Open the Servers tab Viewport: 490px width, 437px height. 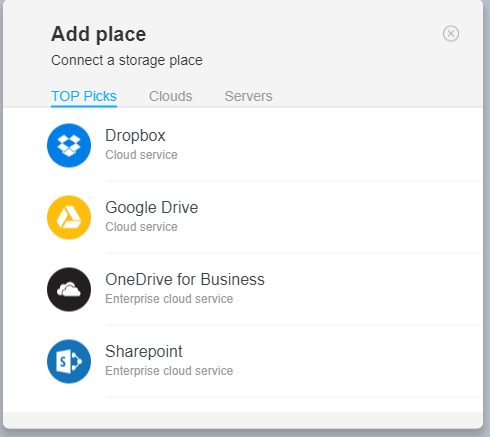coord(248,96)
